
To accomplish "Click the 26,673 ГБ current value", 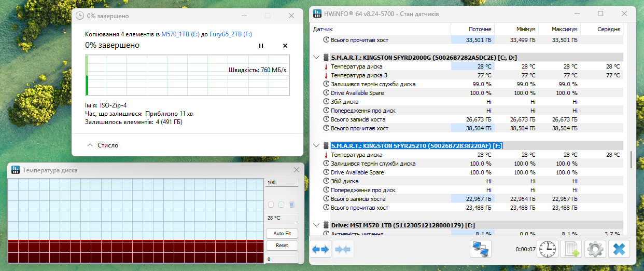I will point(479,119).
